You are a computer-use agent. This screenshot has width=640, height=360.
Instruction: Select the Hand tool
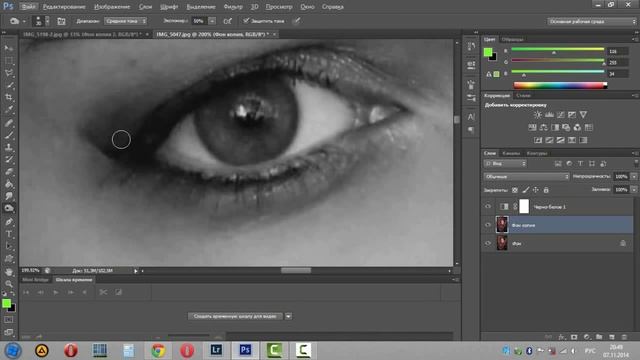pos(9,271)
